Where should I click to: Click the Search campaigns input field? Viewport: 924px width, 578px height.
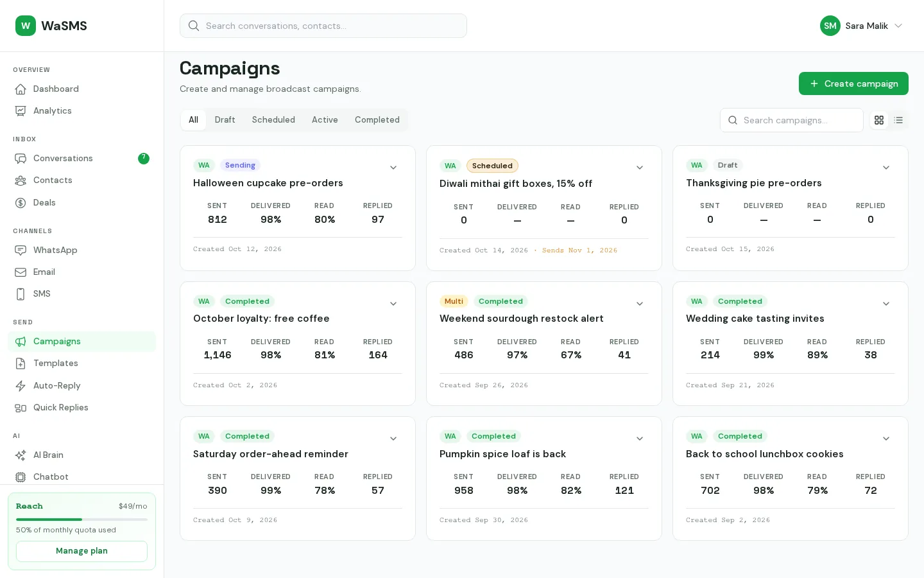[x=792, y=120]
